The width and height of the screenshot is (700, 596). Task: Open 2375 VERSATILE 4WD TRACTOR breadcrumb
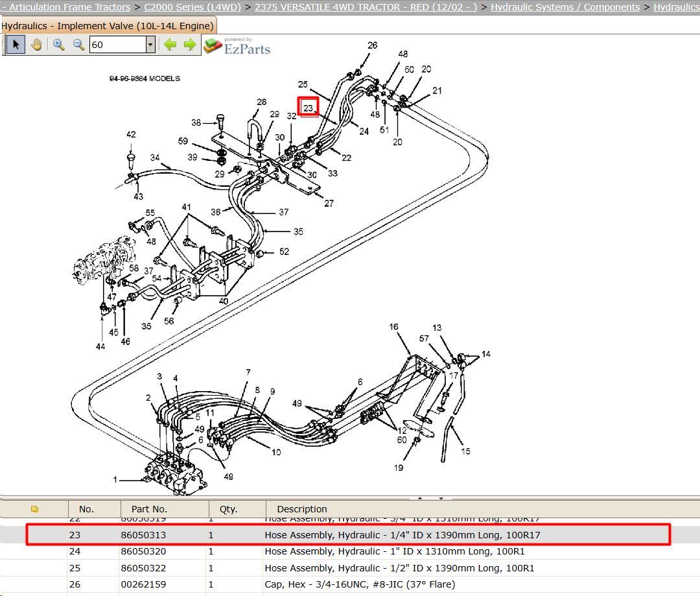click(366, 7)
